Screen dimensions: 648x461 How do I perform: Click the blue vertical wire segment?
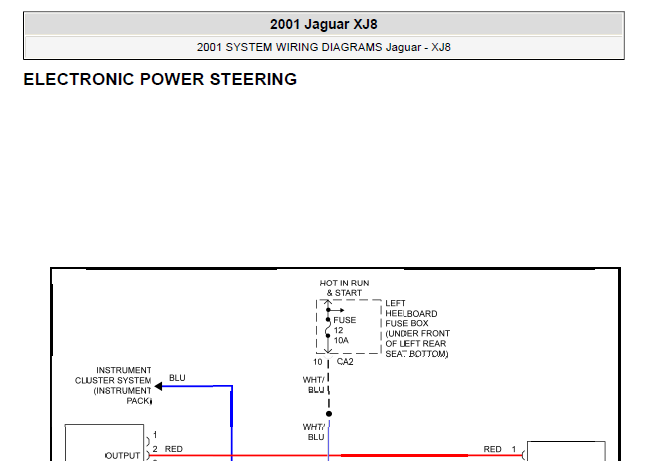coord(231,421)
